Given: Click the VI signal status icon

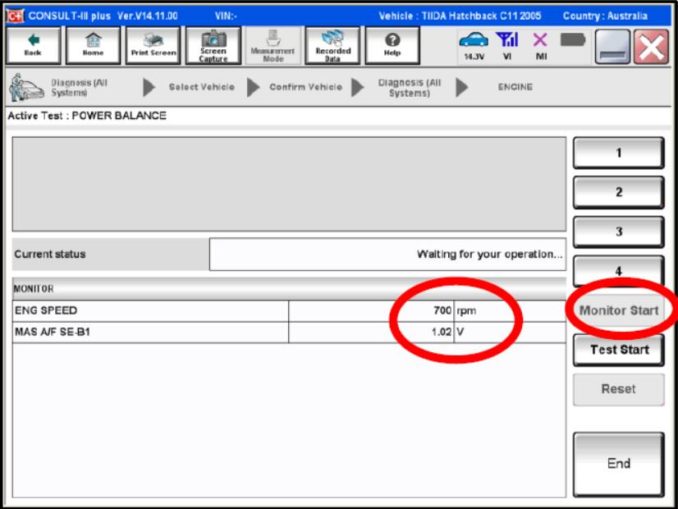Looking at the screenshot, I should click(x=508, y=45).
